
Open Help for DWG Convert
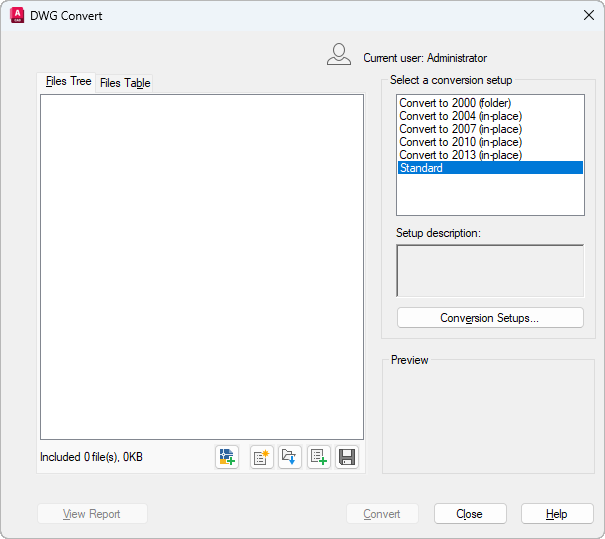click(557, 514)
